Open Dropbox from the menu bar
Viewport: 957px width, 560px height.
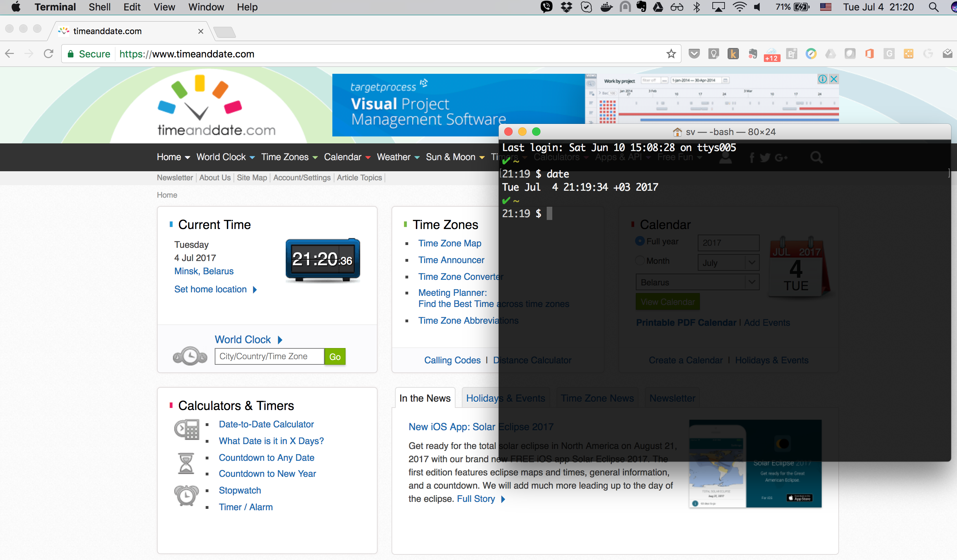[567, 7]
